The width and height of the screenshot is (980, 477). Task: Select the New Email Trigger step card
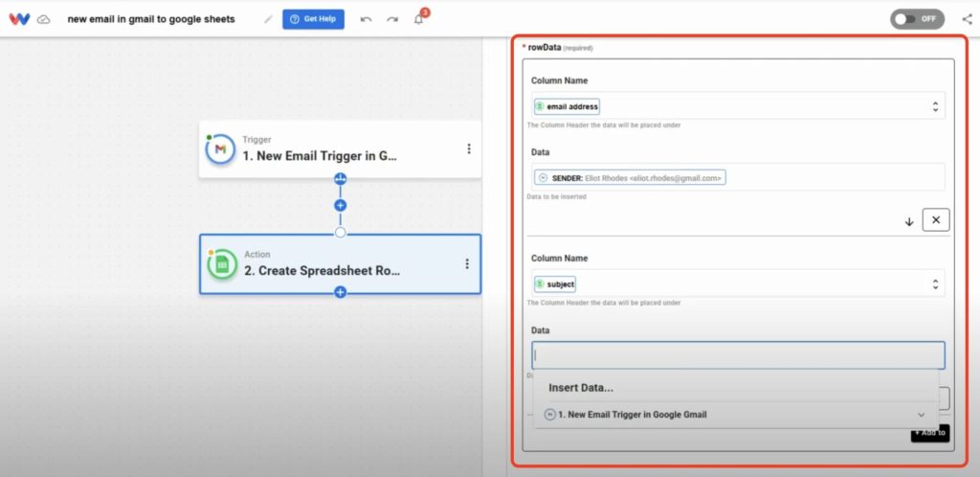340,148
